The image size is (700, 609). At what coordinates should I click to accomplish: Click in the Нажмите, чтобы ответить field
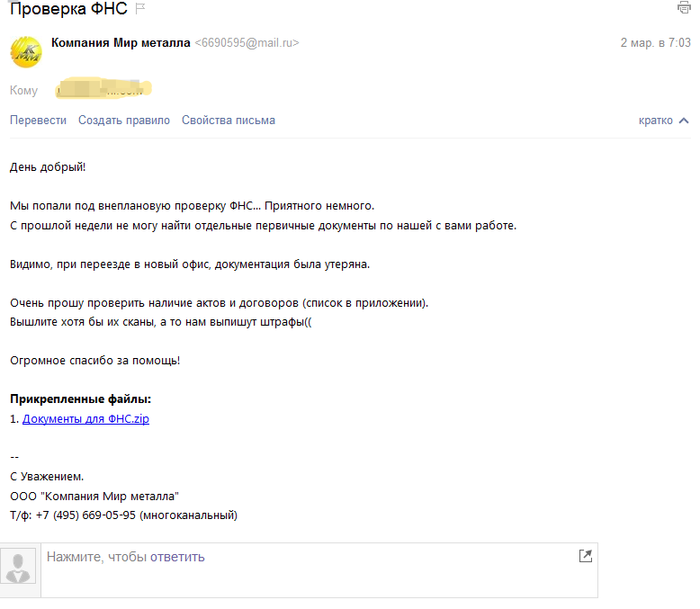point(306,558)
